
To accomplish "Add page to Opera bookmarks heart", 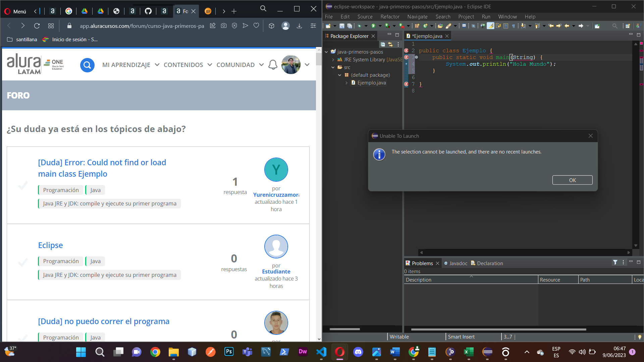I will coord(256,25).
